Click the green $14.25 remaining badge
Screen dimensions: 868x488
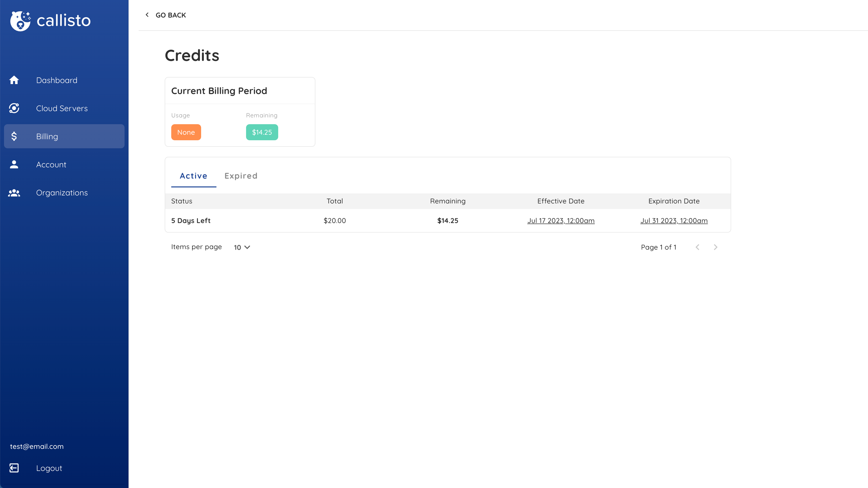point(262,132)
